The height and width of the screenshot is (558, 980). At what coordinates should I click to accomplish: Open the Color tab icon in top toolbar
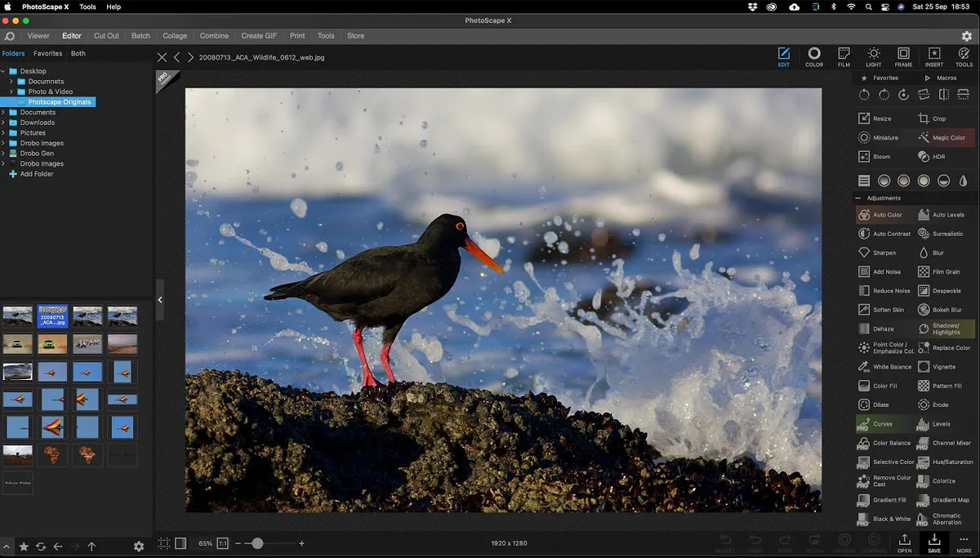click(x=813, y=56)
